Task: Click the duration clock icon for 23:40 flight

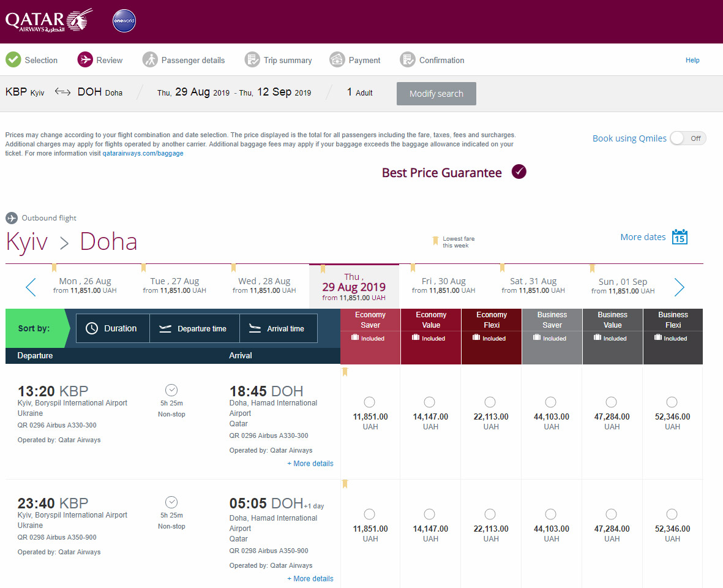Action: point(171,502)
